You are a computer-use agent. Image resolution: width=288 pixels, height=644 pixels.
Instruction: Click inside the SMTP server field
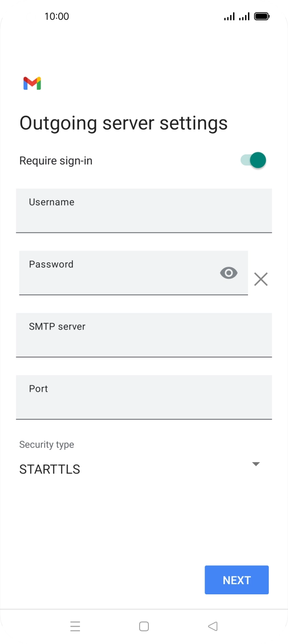click(x=144, y=335)
